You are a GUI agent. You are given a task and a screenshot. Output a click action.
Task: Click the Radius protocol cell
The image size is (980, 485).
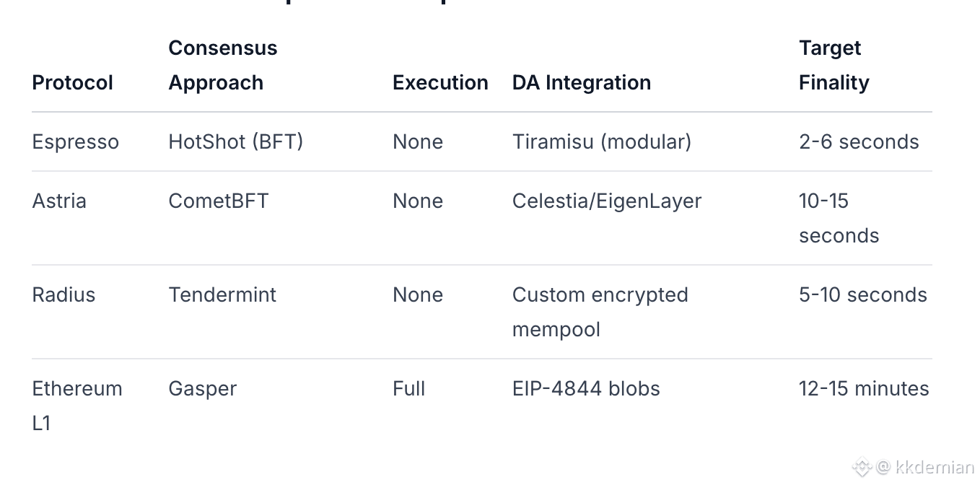[64, 294]
